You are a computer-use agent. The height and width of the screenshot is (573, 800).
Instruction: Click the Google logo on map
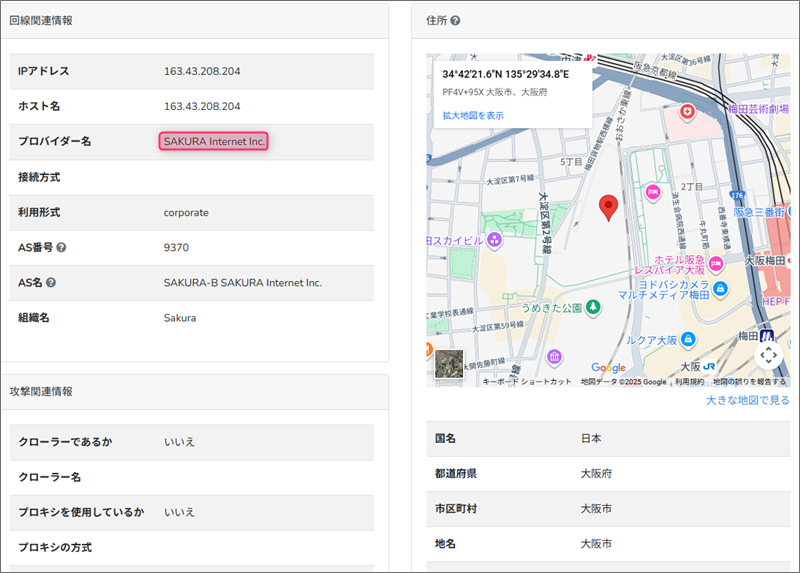pos(607,368)
